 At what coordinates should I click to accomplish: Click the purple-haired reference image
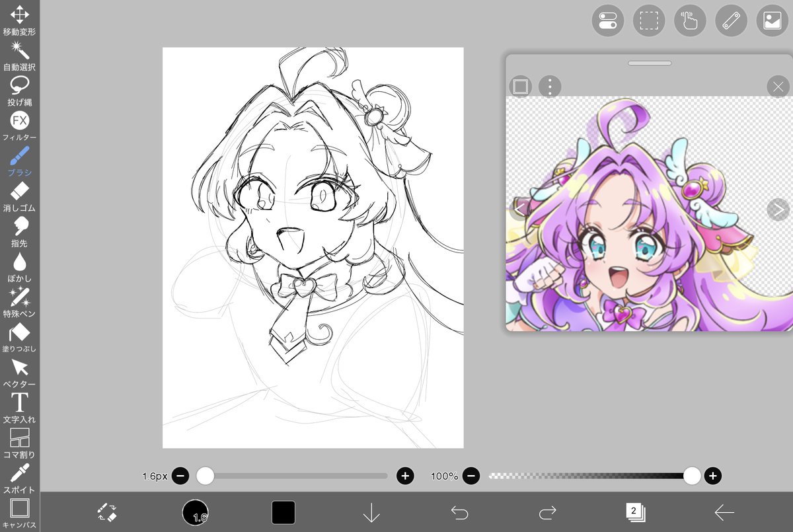tap(650, 213)
